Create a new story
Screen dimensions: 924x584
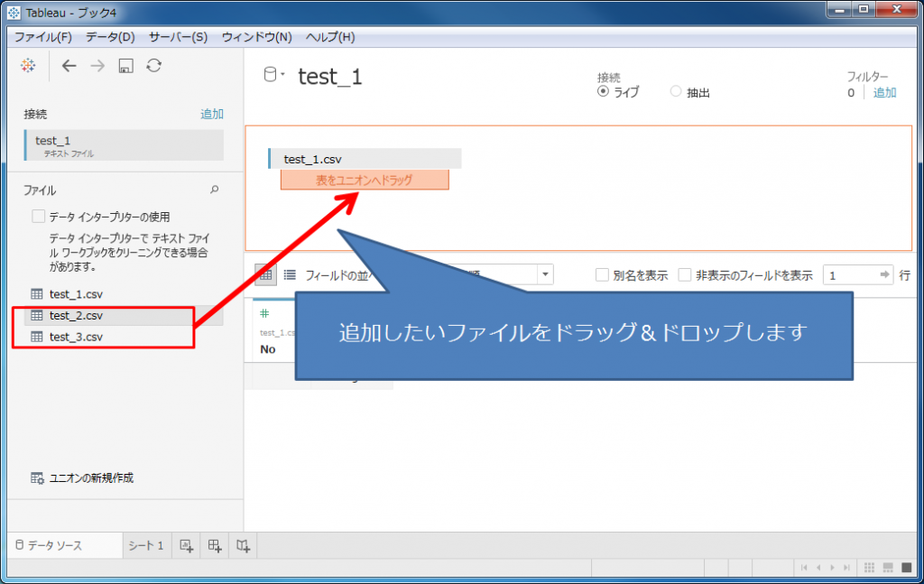[242, 545]
